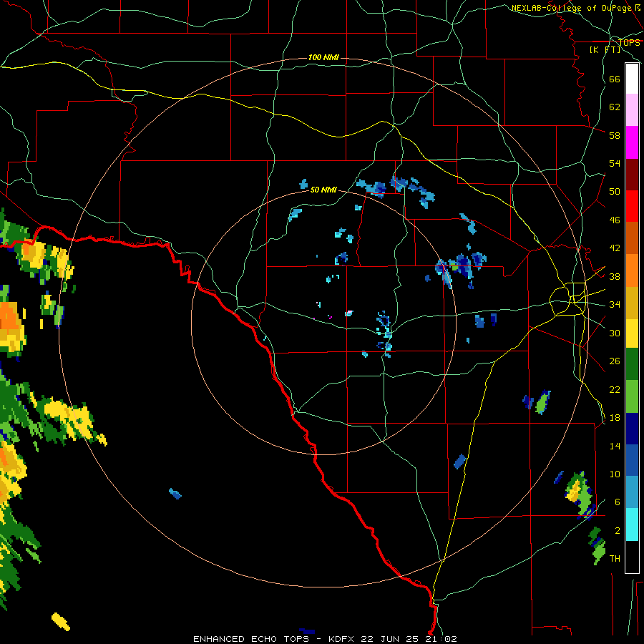The image size is (644, 644).
Task: Select the 30 legend value
Action: click(615, 333)
